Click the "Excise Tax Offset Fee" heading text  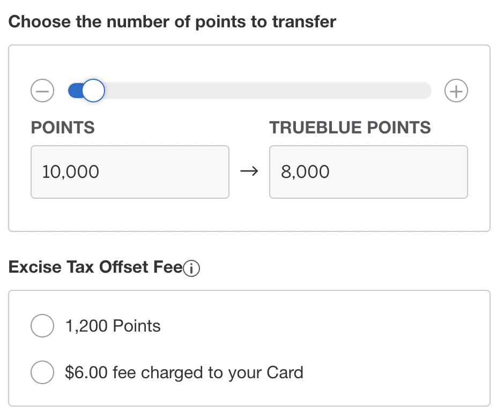tap(95, 267)
